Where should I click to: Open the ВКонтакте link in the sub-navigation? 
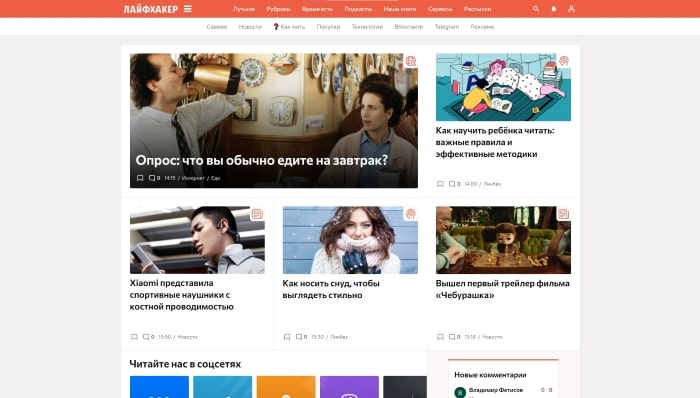pos(408,27)
